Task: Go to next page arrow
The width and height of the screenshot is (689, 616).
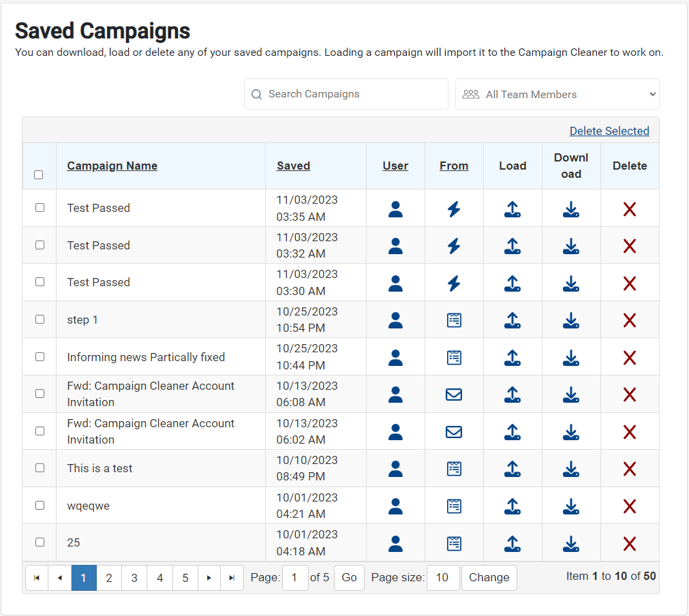Action: click(x=209, y=578)
